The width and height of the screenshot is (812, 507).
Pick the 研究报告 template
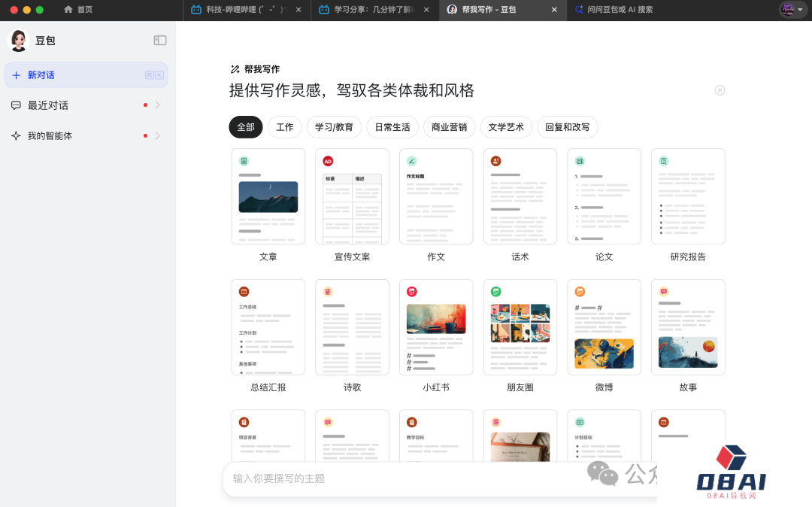[688, 196]
